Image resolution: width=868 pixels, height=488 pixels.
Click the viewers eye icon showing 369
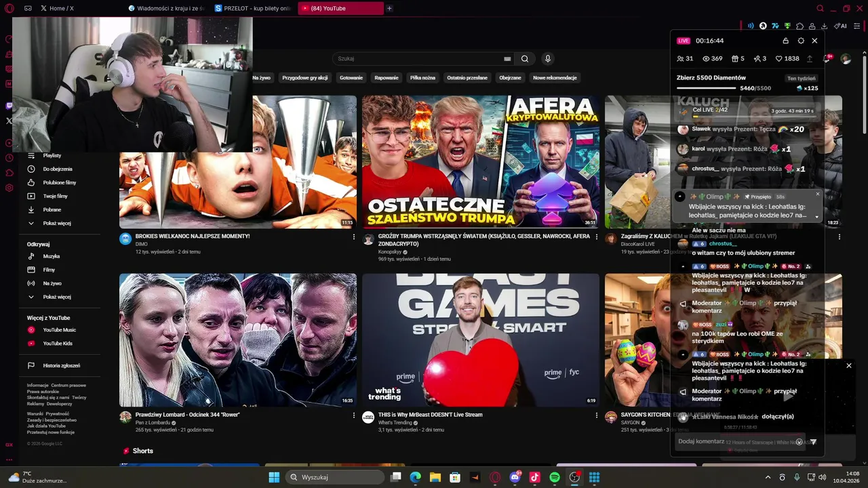[x=705, y=59]
